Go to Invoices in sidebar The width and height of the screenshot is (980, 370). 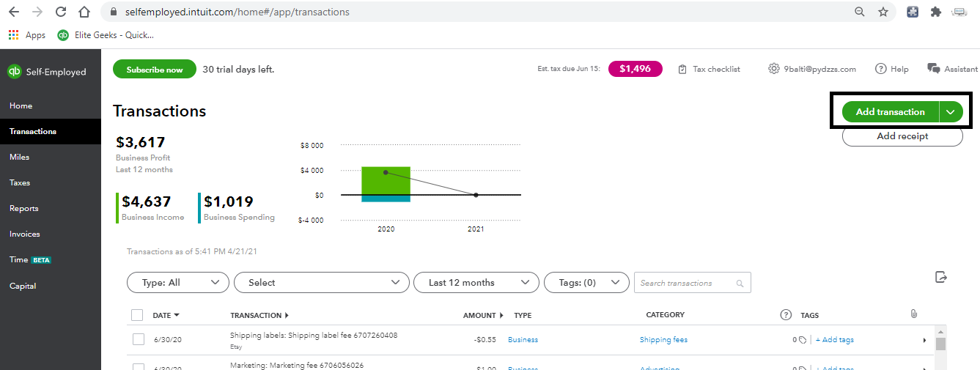coord(25,234)
